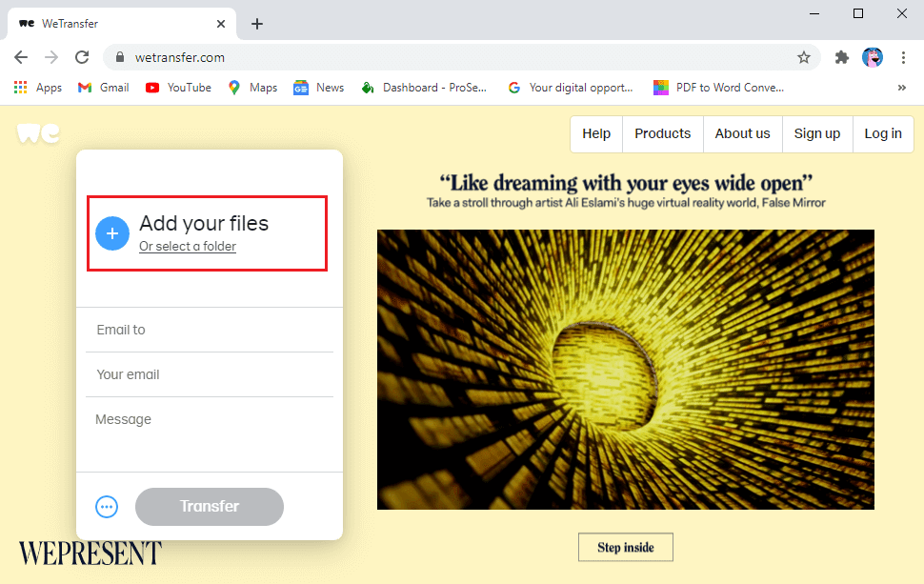Viewport: 924px width, 584px height.
Task: Open Chrome three-dot menu
Action: point(903,57)
